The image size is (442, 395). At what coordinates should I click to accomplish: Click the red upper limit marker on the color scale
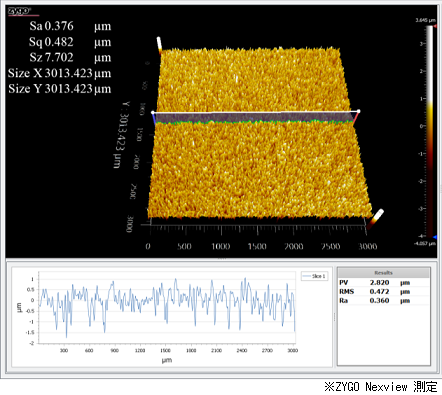pyautogui.click(x=434, y=26)
